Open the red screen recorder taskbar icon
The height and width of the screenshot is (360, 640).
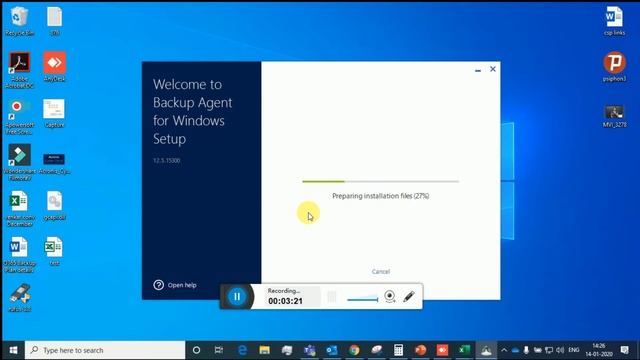tap(442, 350)
